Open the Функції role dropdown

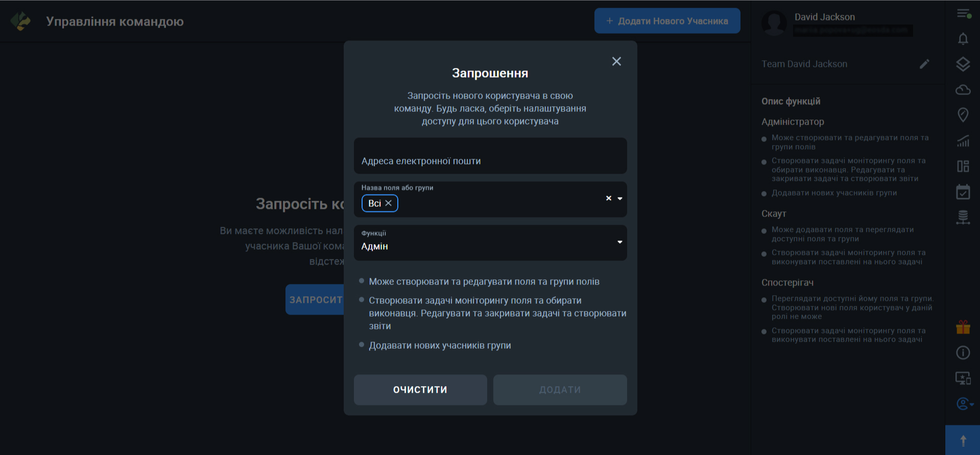[x=619, y=242]
